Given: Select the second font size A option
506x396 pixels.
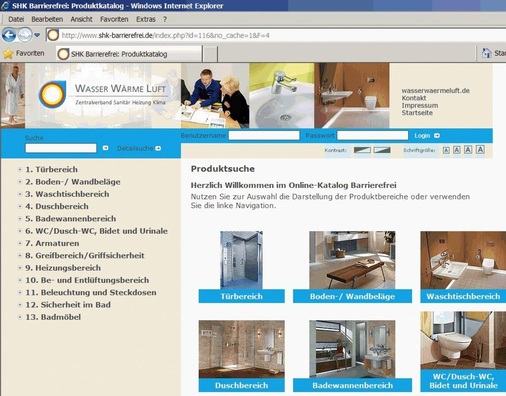Looking at the screenshot, I should pyautogui.click(x=457, y=150).
